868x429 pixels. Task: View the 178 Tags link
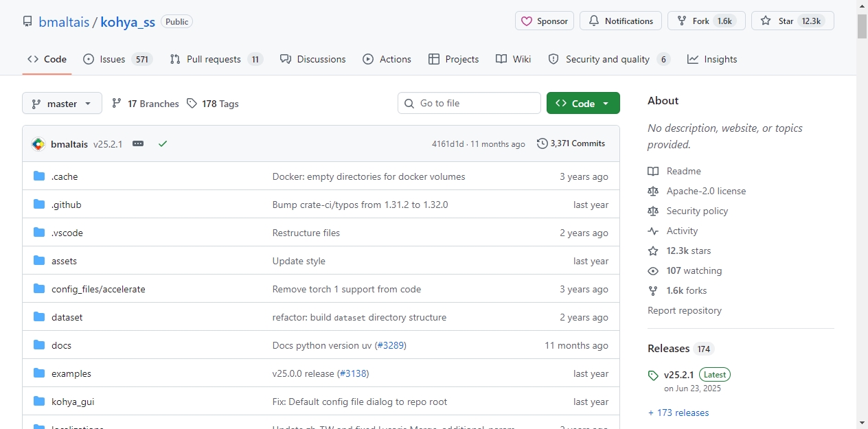(213, 104)
